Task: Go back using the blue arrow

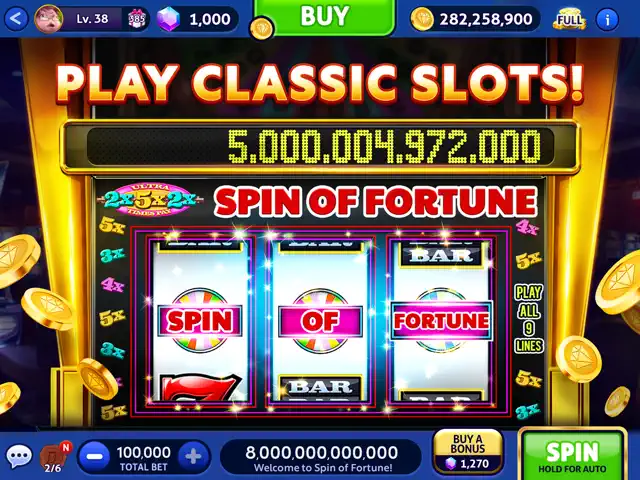Action: pyautogui.click(x=16, y=19)
